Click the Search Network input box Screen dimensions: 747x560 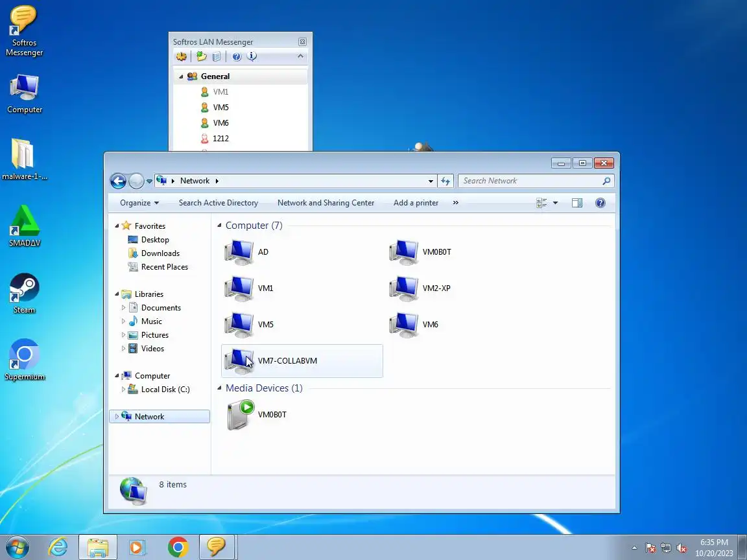pos(530,181)
